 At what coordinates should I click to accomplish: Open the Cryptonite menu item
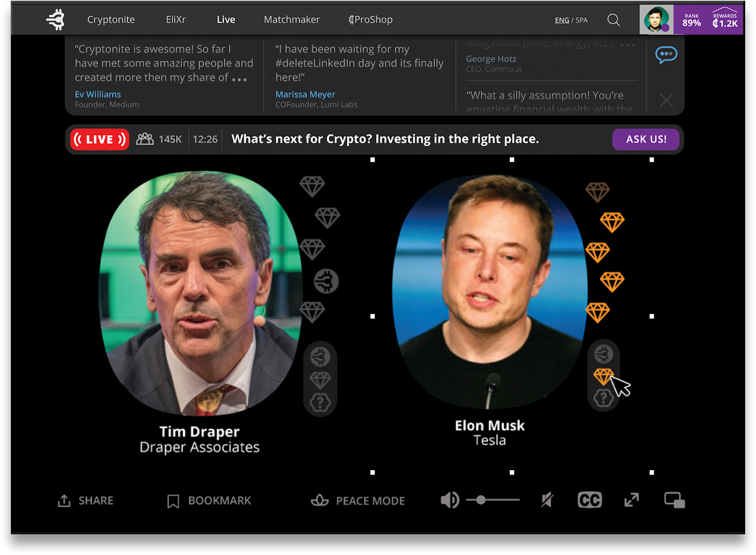pyautogui.click(x=111, y=19)
